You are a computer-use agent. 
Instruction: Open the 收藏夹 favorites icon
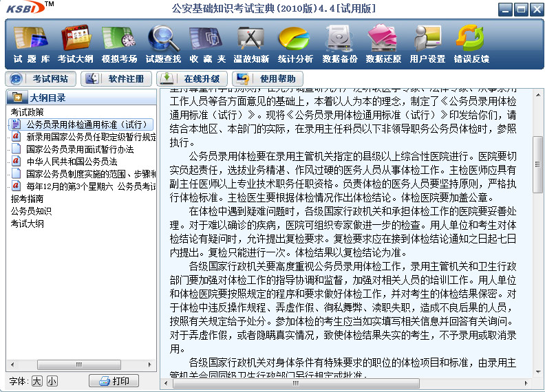(x=208, y=44)
